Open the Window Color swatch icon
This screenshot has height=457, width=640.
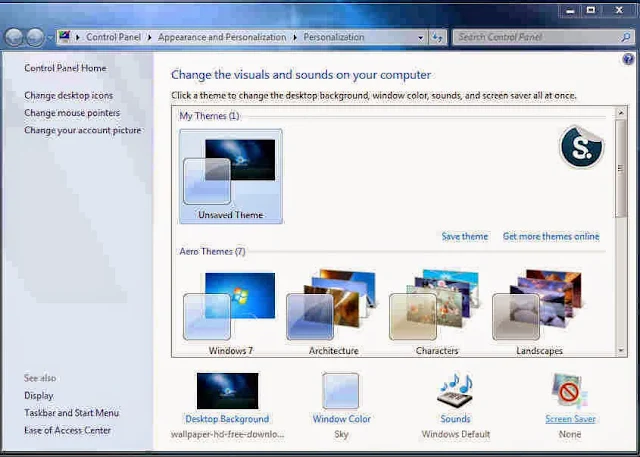341,390
